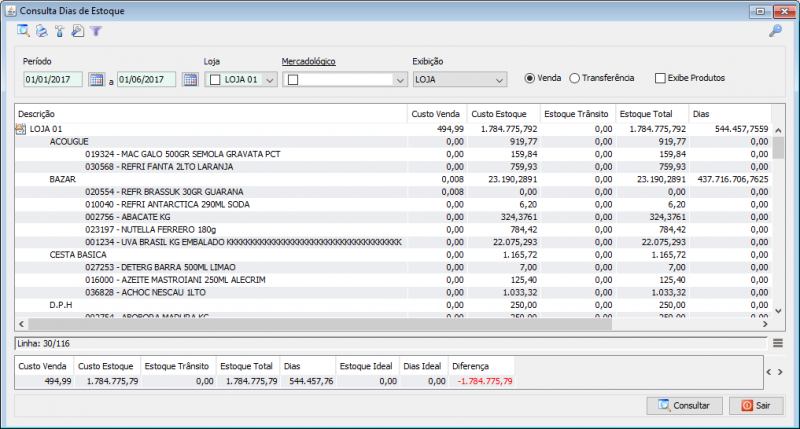Tick the LOJA 01 checkbox in Loja combo
Viewport: 800px width, 429px height.
pos(215,80)
